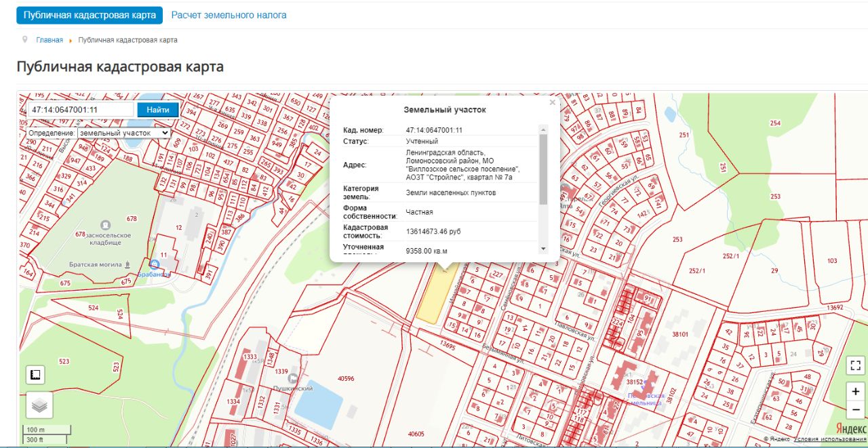Click the Павловская ул. street label
The width and height of the screenshot is (868, 448).
pos(575,332)
